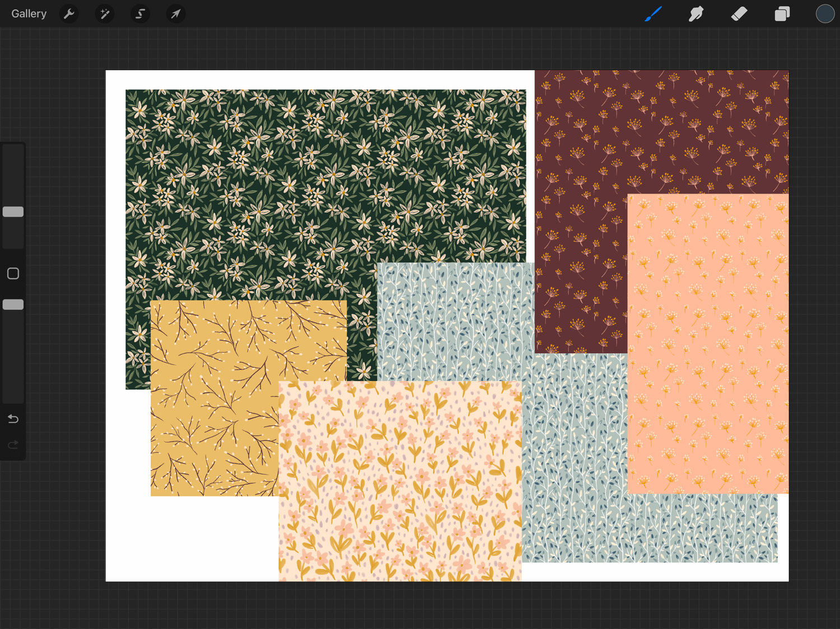Open the Gallery
This screenshot has width=840, height=629.
[x=29, y=13]
